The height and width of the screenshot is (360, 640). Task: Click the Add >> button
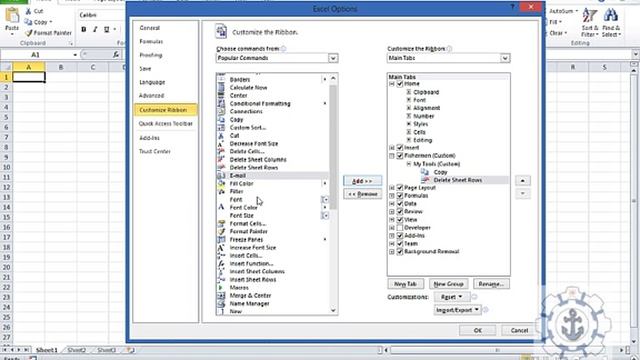tap(362, 181)
